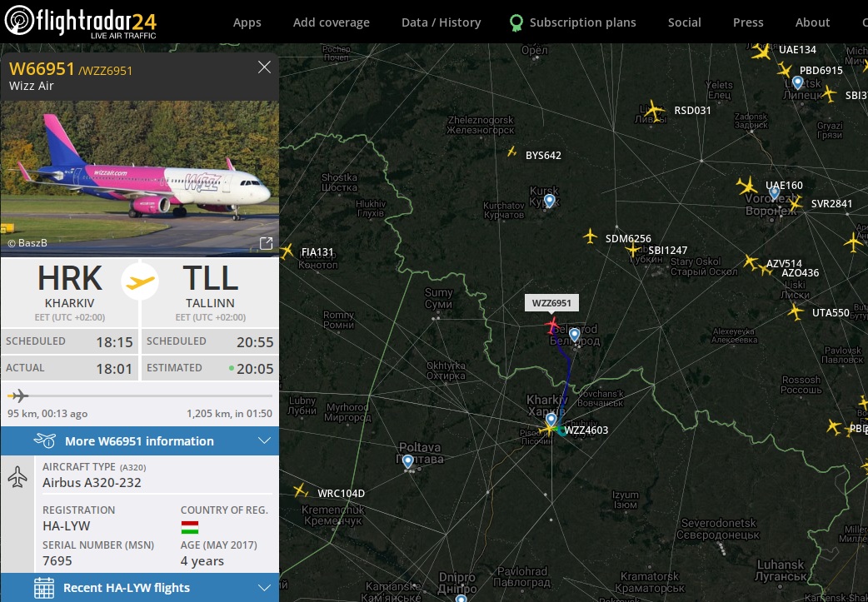Select the WRC104D aircraft icon
The width and height of the screenshot is (868, 602).
pos(300,490)
